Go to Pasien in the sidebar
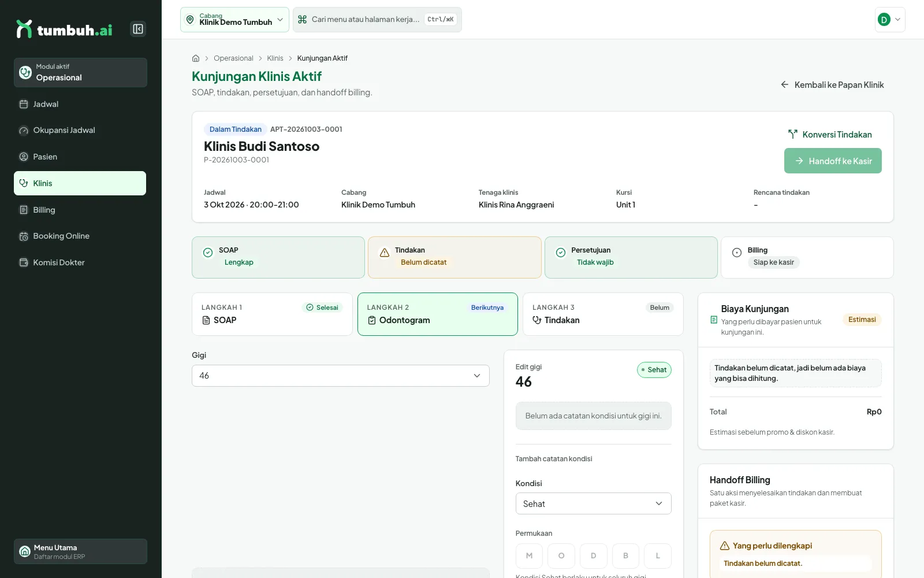Viewport: 924px width, 578px height. [80, 157]
